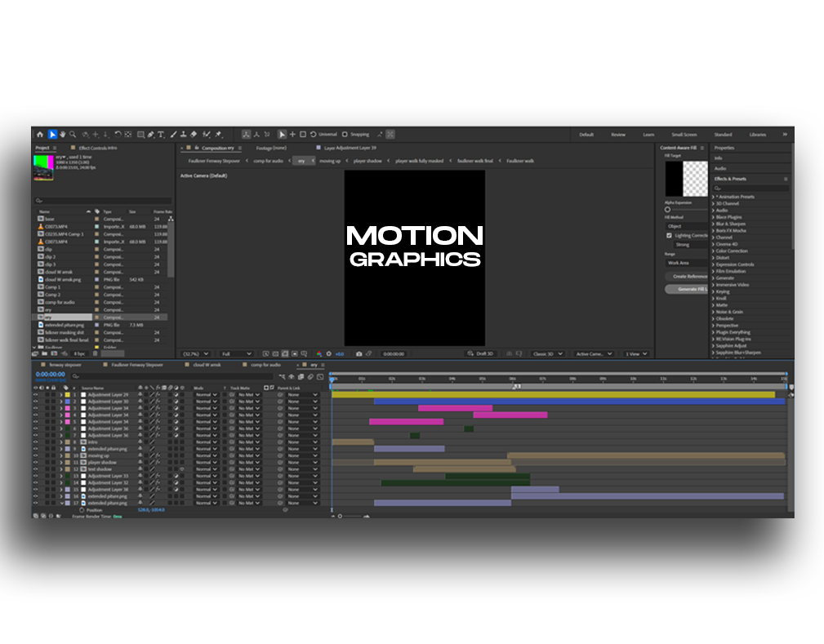Switch to comp for audio timeline tab

click(x=265, y=365)
